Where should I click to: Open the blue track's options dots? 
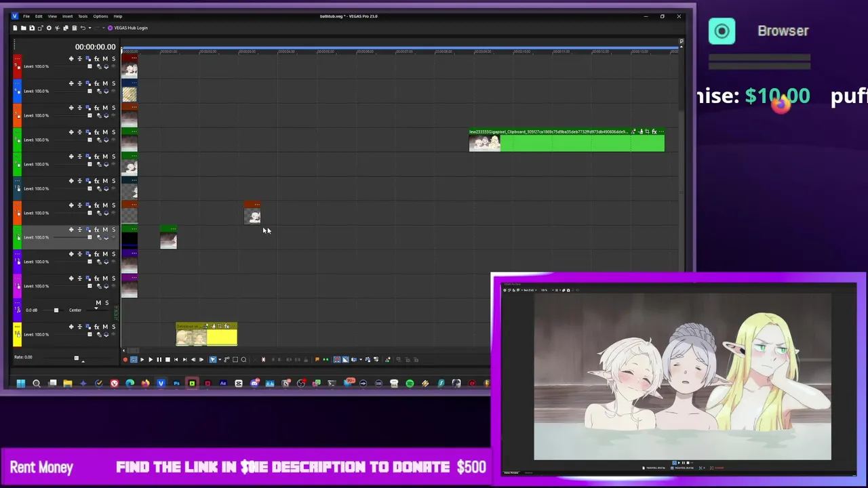tap(17, 83)
